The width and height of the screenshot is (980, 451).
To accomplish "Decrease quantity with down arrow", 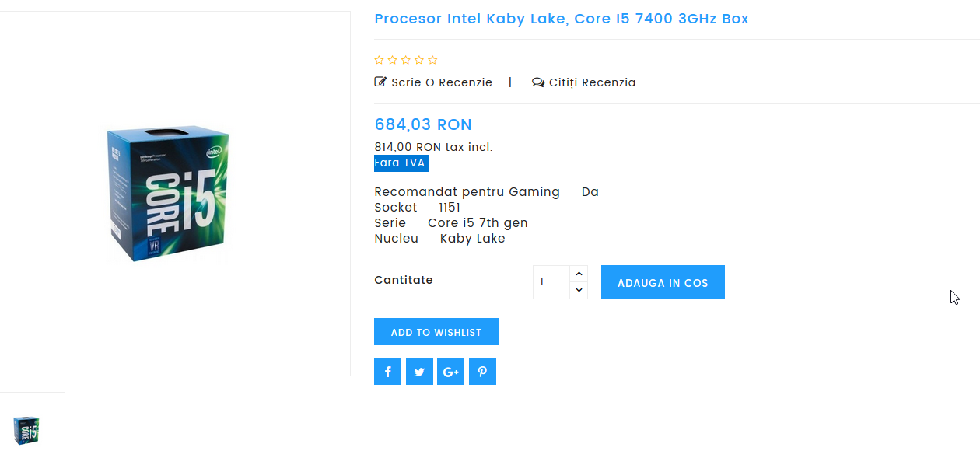I will click(x=579, y=290).
